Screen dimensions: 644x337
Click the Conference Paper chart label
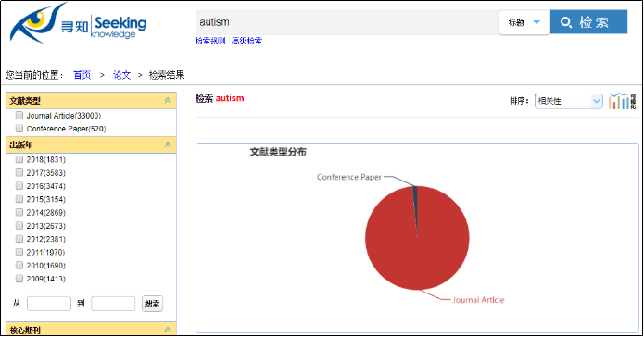pyautogui.click(x=349, y=177)
